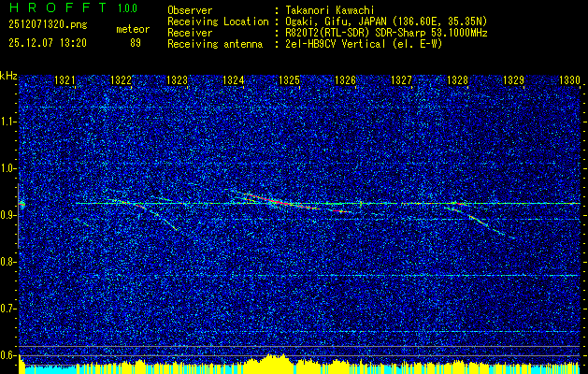Click the filename 2512071320.png

click(x=48, y=25)
